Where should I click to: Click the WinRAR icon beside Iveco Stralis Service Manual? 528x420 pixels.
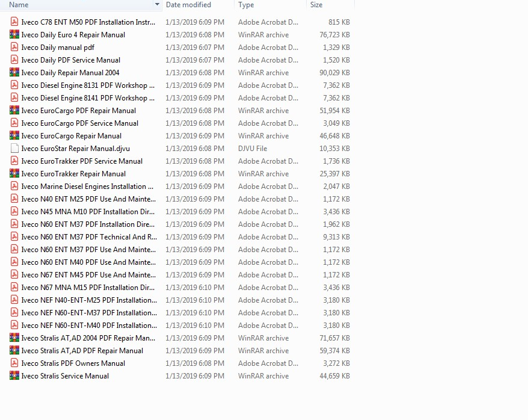pos(14,376)
